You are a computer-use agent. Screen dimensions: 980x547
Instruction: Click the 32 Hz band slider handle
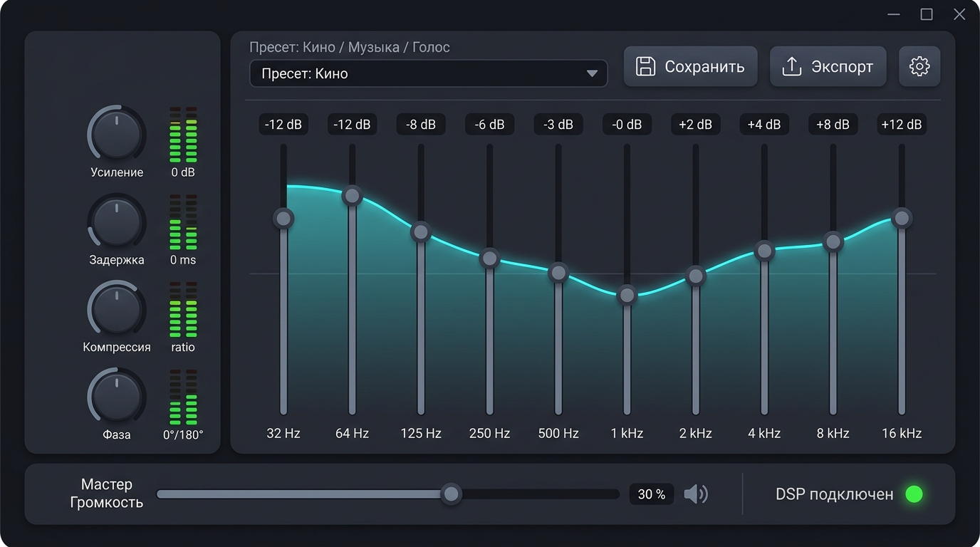[283, 218]
